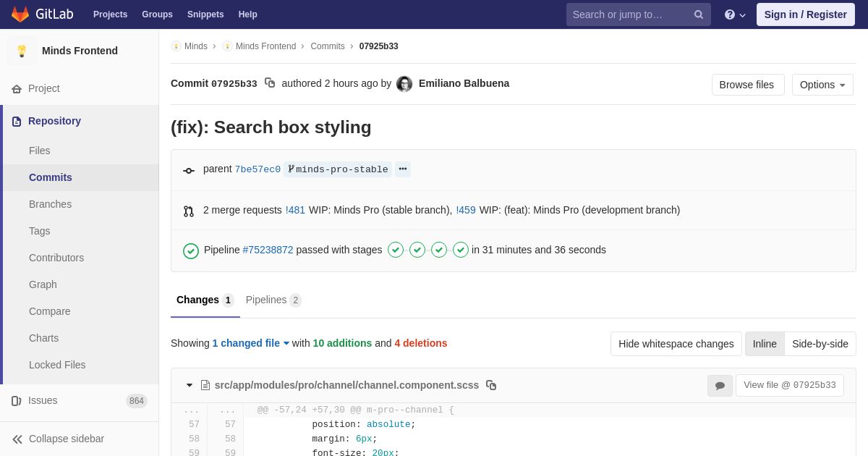Click the GitLab fox logo
Screen dimensions: 868x456
(20, 14)
